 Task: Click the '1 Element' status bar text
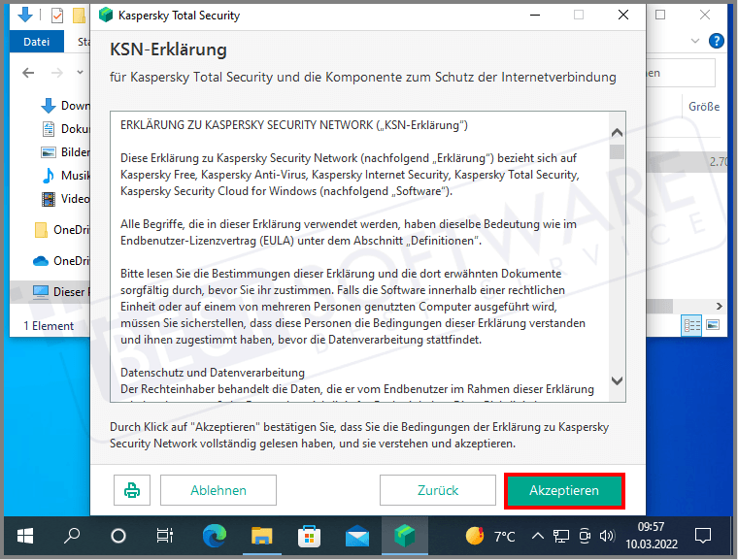coord(49,326)
